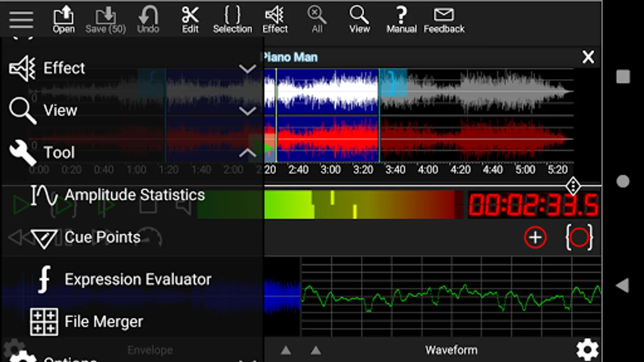Close the Piano Man track

(588, 57)
